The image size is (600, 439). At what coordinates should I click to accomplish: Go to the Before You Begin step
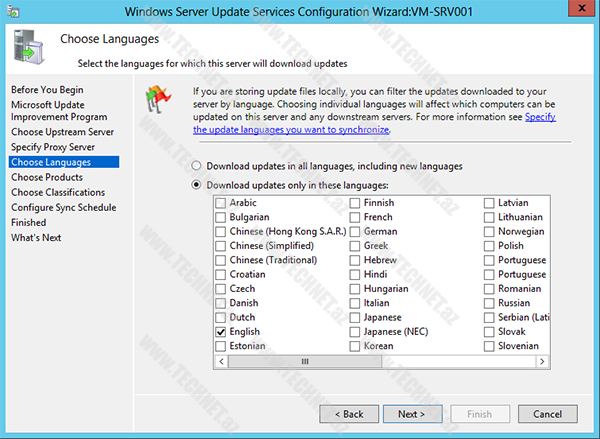point(47,90)
